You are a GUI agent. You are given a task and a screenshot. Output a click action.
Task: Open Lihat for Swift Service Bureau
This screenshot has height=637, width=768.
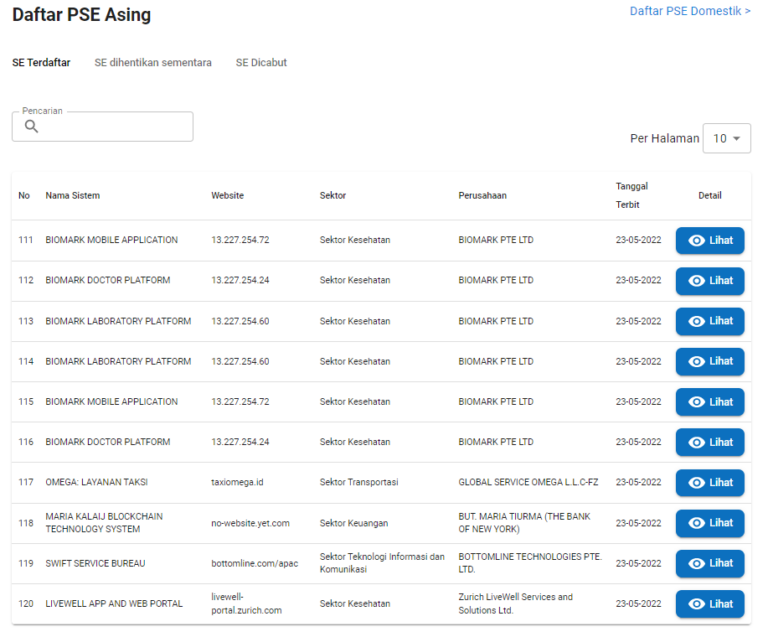[x=709, y=564]
